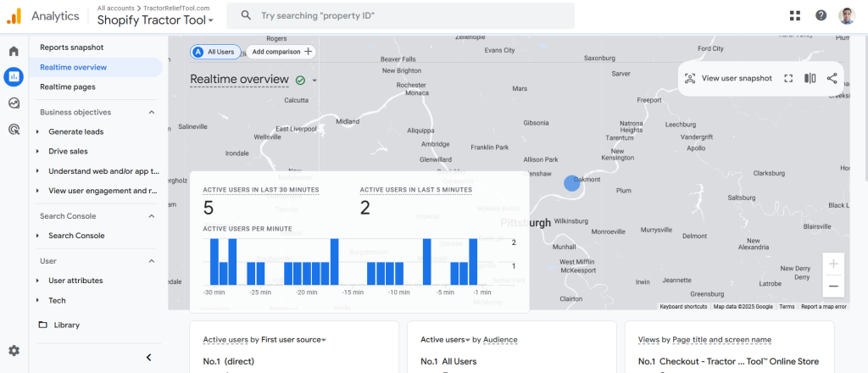The width and height of the screenshot is (868, 373).
Task: Click the Audience dimension label
Action: click(x=500, y=340)
